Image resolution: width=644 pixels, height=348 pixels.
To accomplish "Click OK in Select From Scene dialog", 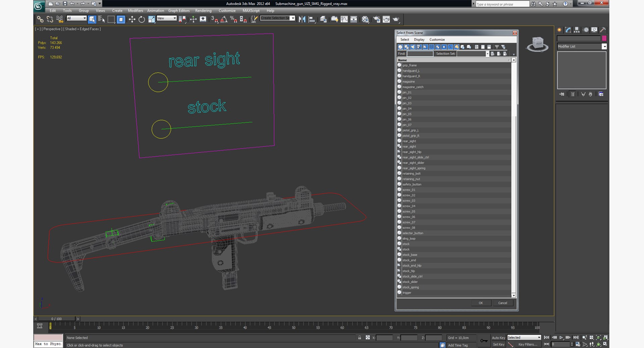I will (481, 303).
